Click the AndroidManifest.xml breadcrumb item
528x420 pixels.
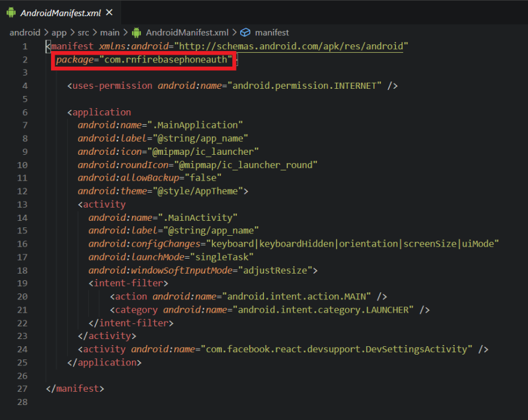click(x=187, y=32)
